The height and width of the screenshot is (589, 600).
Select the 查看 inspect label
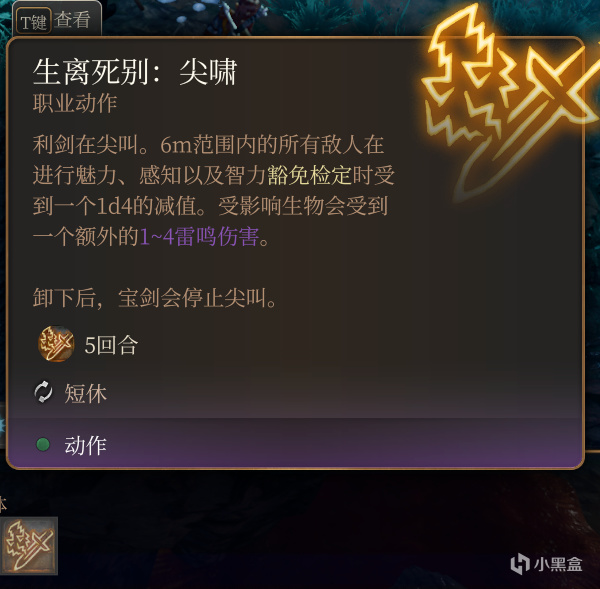[72, 20]
